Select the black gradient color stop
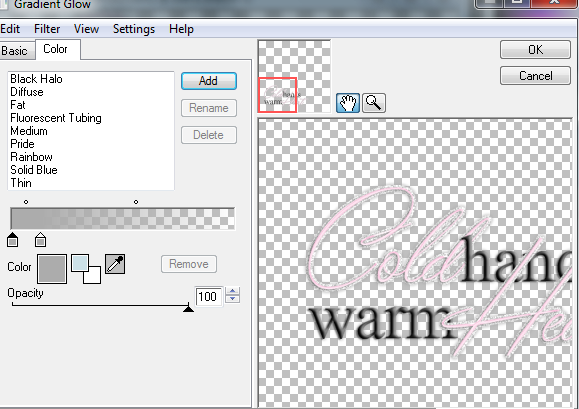 (x=13, y=240)
